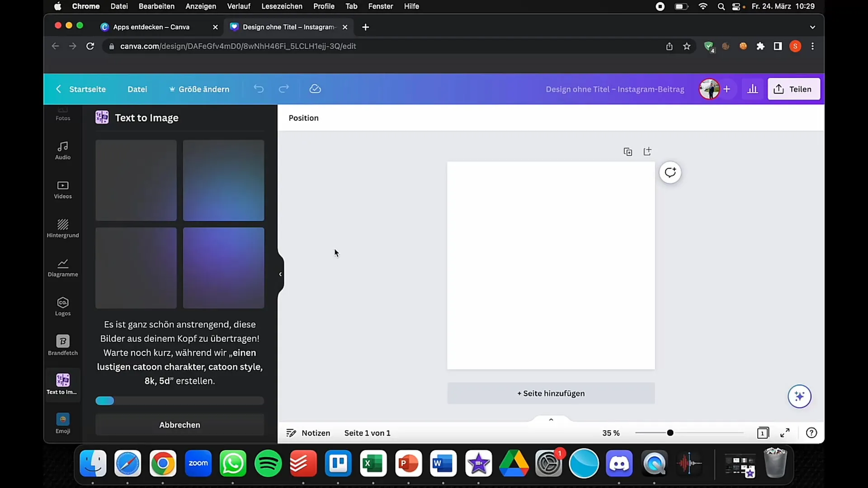Open macOS Control Center

(736, 6)
